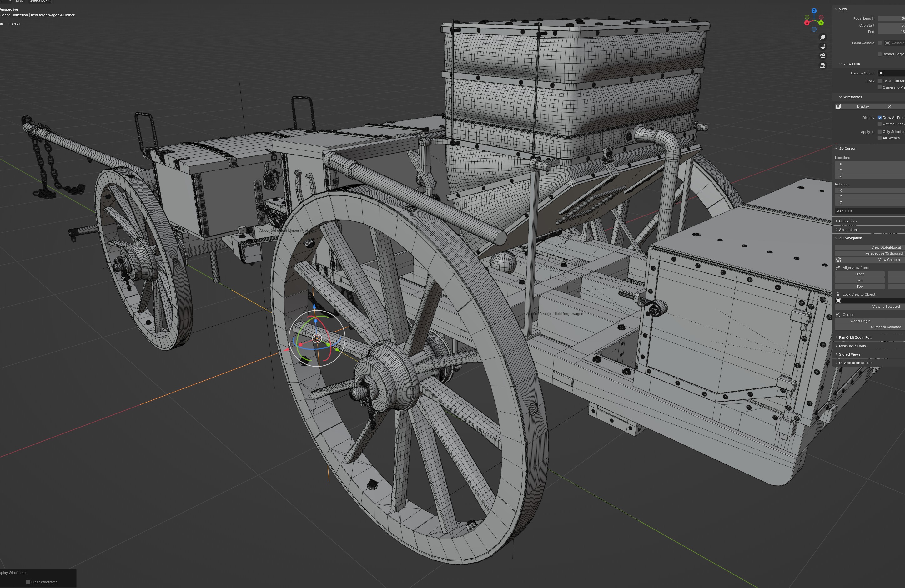The image size is (905, 588).
Task: Enable Lock To 3D Cursor checkbox
Action: [880, 81]
